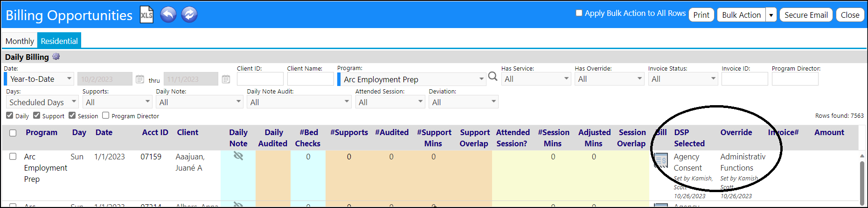Click the blue refresh arrows icon
Viewport: 868px width, 208px height.
click(189, 14)
